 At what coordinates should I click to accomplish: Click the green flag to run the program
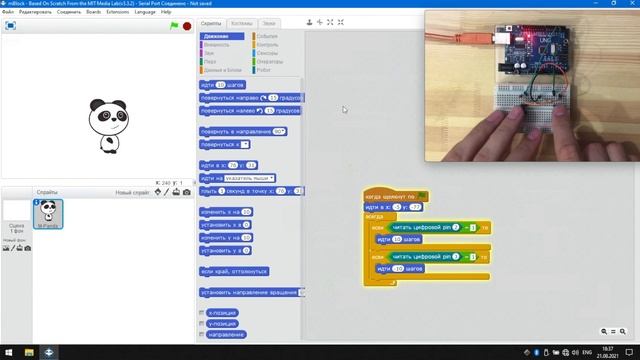click(174, 26)
